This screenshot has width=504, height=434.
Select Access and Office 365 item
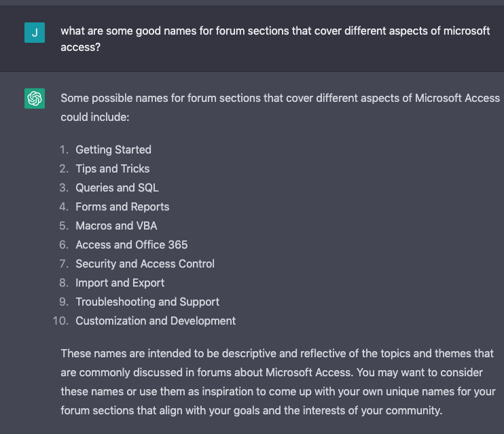click(132, 245)
